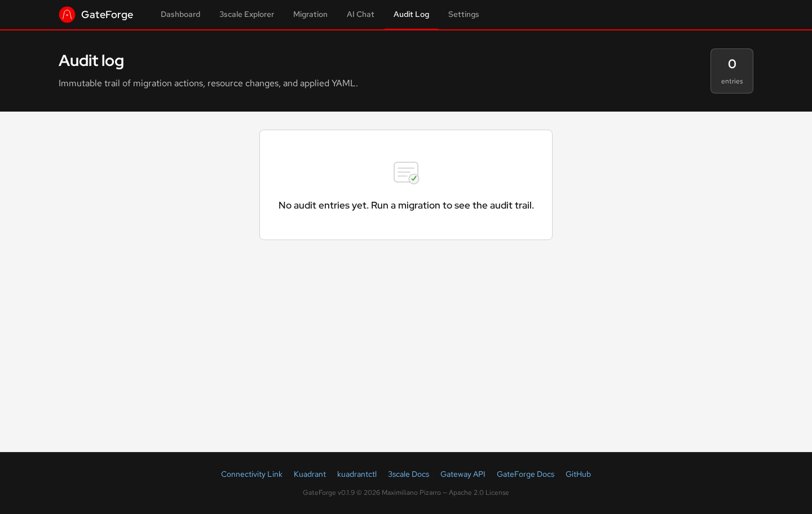The image size is (812, 514).
Task: Open the GateForge Docs footer link
Action: 526,474
